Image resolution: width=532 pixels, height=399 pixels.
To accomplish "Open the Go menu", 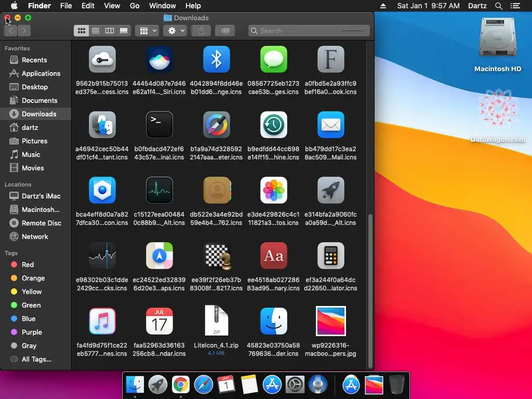I will (135, 6).
